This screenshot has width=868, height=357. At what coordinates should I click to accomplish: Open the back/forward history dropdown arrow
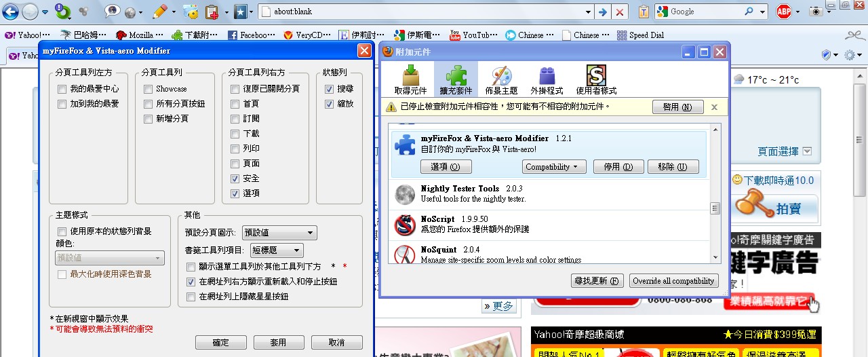45,12
